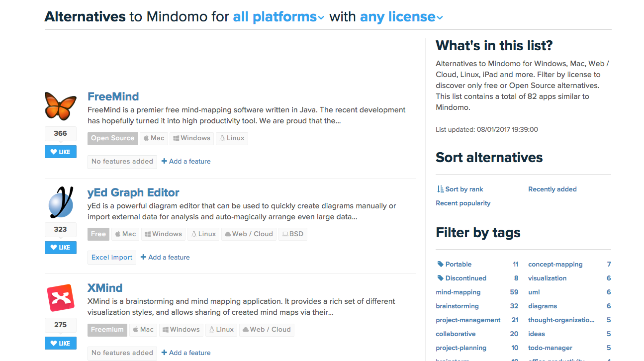
Task: Select the Mac platform tag under FreeMind
Action: coord(154,138)
